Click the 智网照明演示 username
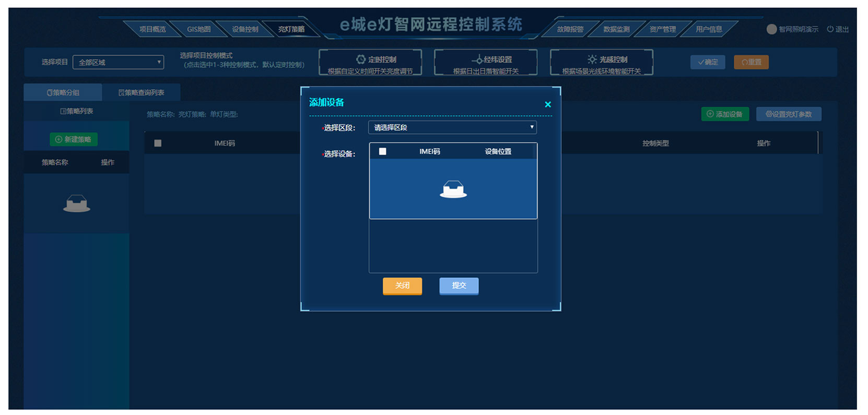Viewport: 868px width, 415px height. 799,29
